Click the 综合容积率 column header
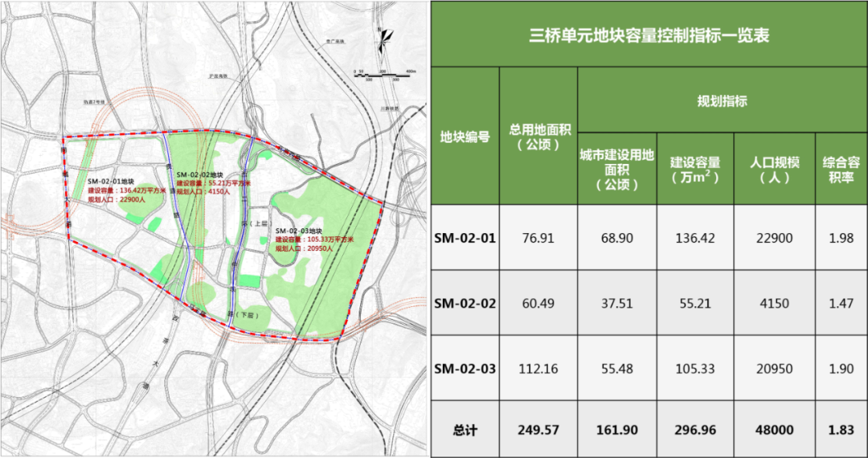Image resolution: width=868 pixels, height=458 pixels. coord(841,169)
